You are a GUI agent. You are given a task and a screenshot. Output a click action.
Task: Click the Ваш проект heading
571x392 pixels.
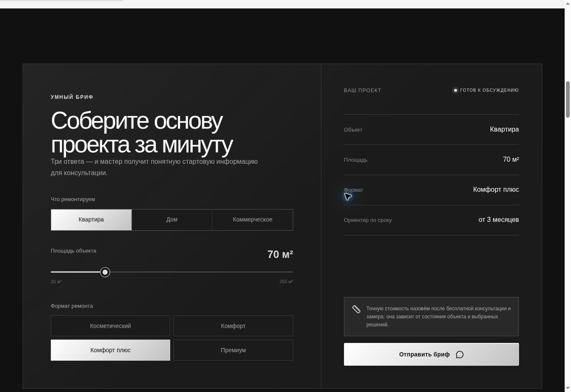363,90
